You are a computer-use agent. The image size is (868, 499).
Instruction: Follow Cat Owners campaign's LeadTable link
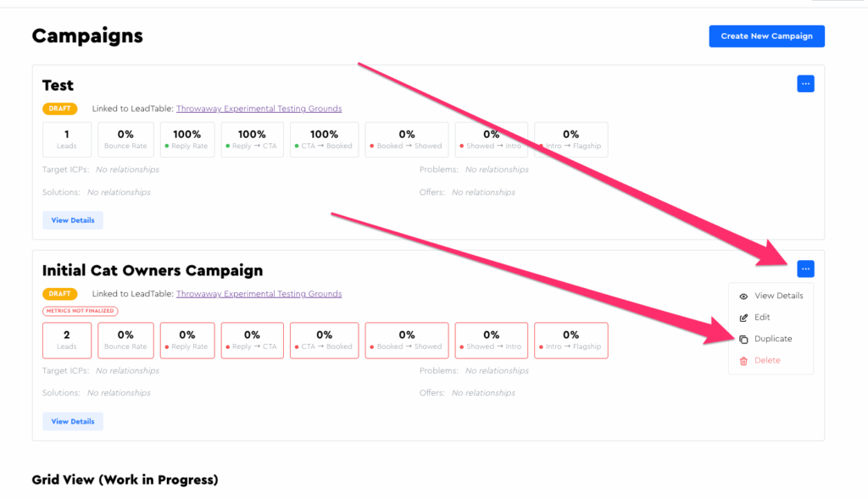259,294
